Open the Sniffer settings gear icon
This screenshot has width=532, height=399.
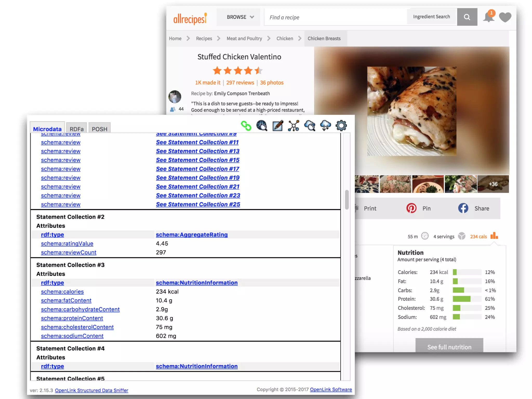341,126
